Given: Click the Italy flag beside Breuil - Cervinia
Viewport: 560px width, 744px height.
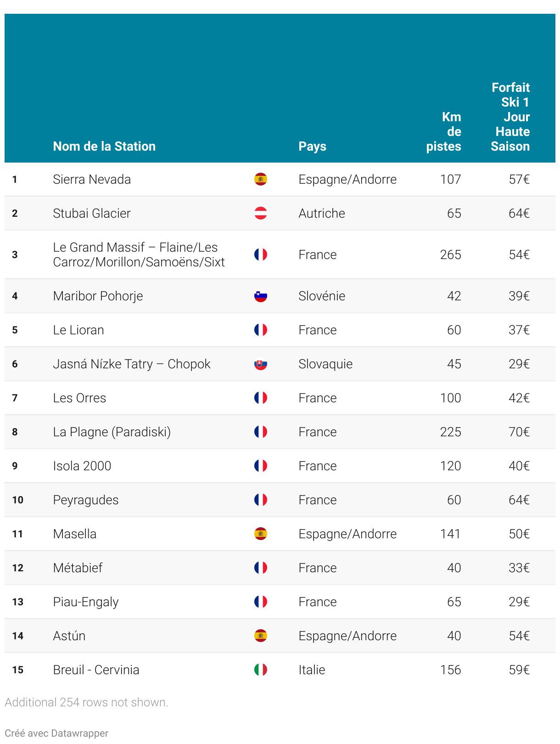Looking at the screenshot, I should pyautogui.click(x=261, y=670).
